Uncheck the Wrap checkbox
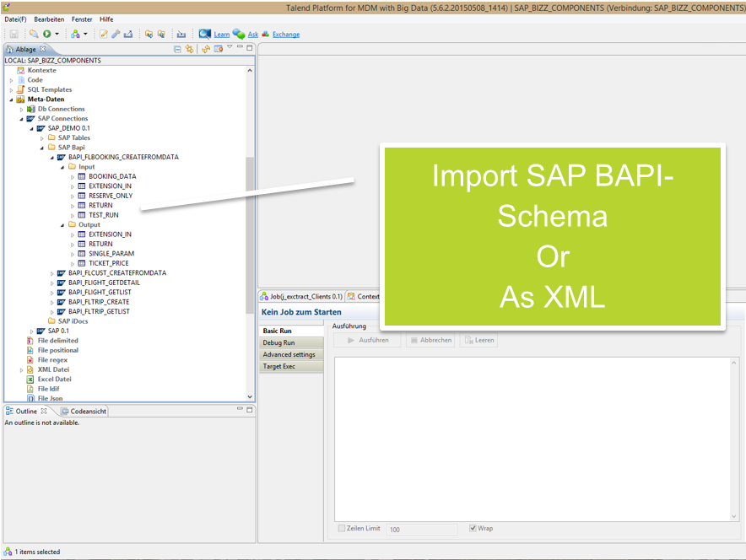 (x=473, y=529)
